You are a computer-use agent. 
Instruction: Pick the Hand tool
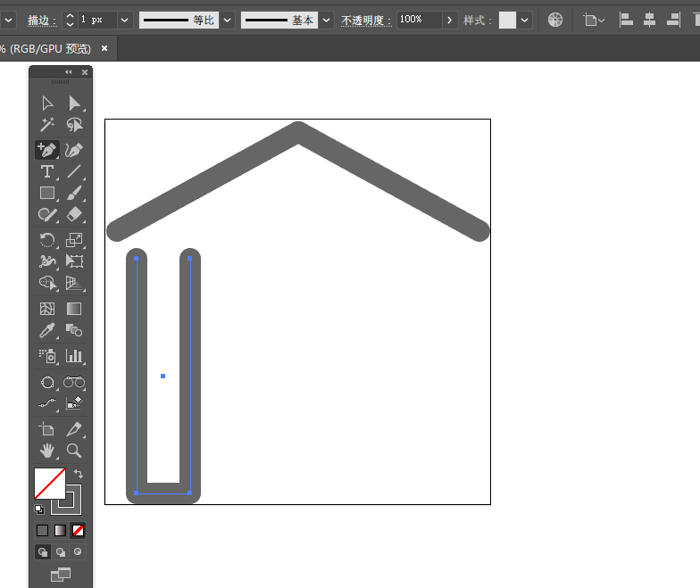[x=47, y=451]
